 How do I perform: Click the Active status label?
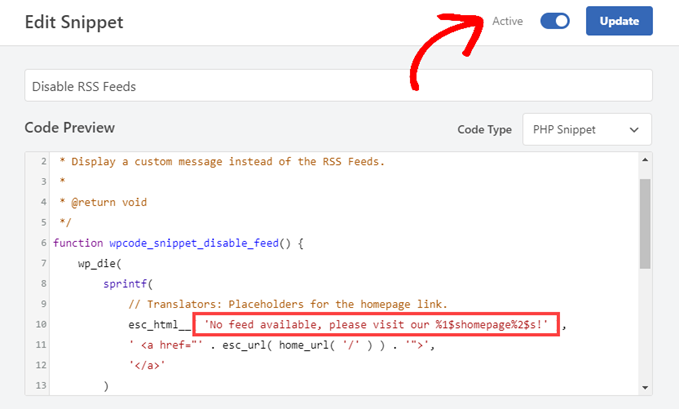coord(508,21)
